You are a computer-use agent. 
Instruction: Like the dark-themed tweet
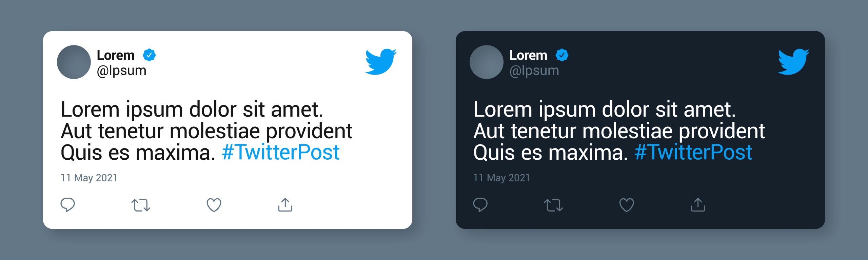tap(627, 205)
